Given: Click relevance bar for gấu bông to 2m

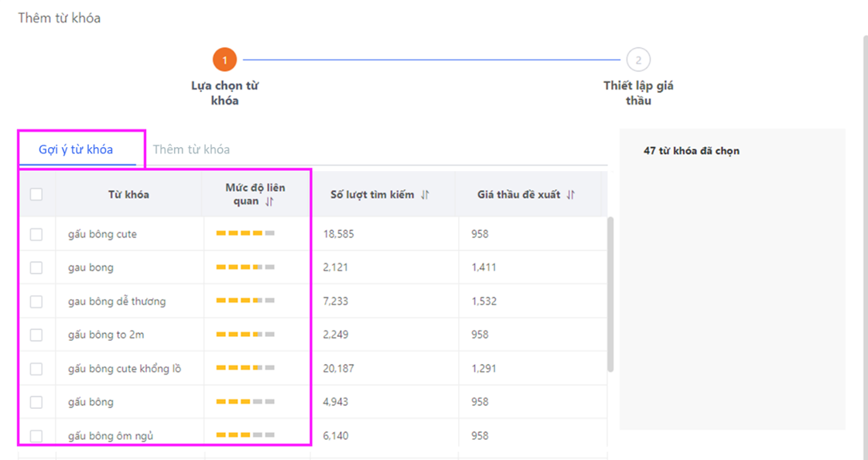Looking at the screenshot, I should (245, 335).
